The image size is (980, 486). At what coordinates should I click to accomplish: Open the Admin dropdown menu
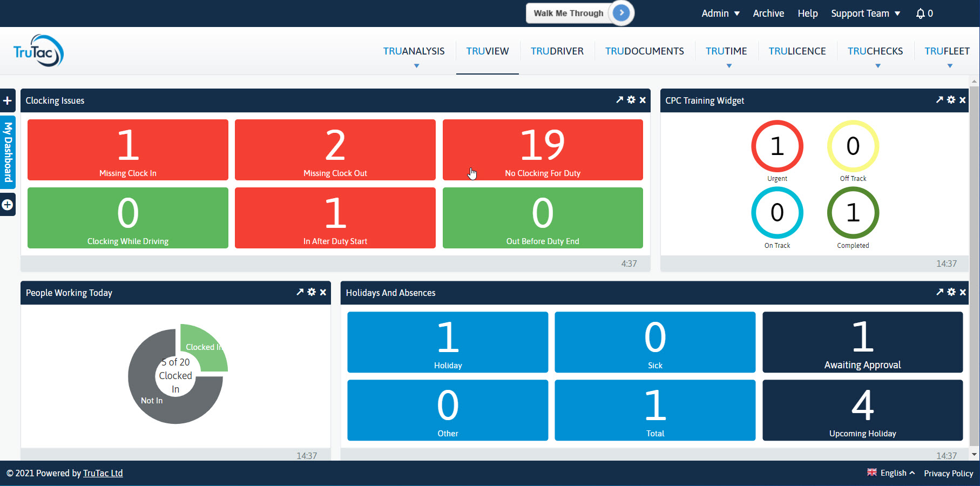pyautogui.click(x=720, y=13)
